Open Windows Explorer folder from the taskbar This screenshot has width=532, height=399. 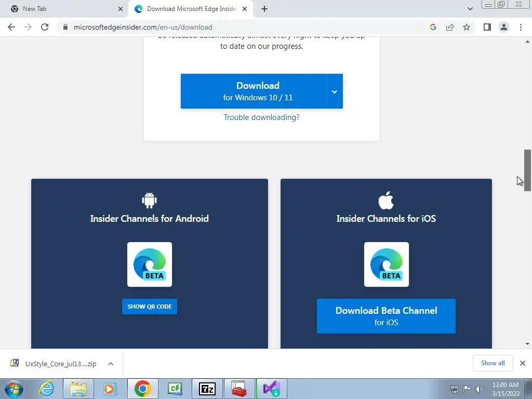[x=78, y=389]
